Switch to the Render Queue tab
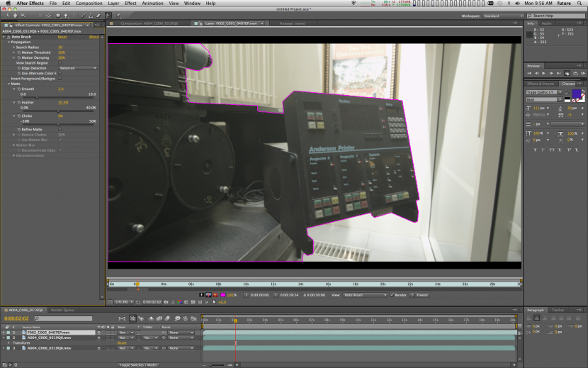This screenshot has width=588, height=368. (62, 310)
